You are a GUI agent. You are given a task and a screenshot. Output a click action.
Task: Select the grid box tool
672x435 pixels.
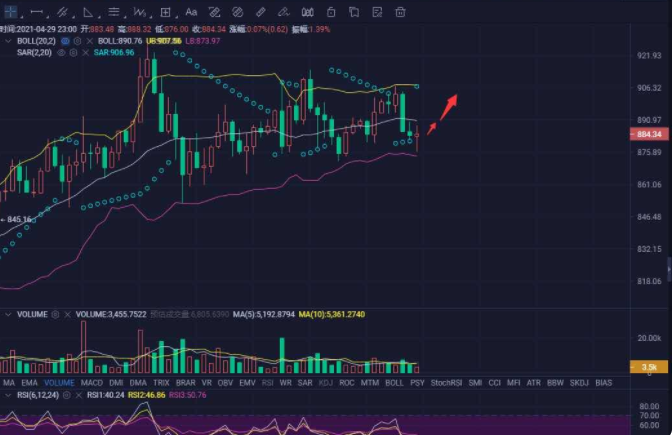click(165, 12)
